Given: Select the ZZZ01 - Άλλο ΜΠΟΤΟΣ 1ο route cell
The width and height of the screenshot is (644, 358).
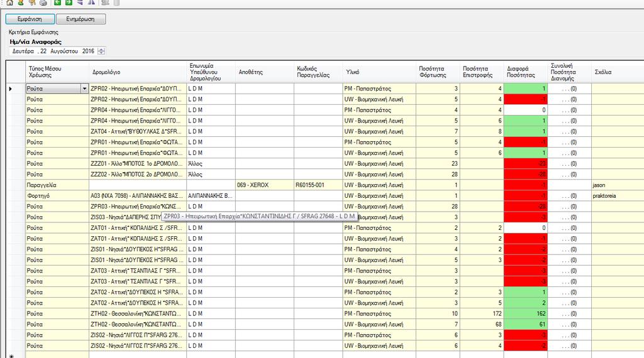Looking at the screenshot, I should [x=138, y=164].
